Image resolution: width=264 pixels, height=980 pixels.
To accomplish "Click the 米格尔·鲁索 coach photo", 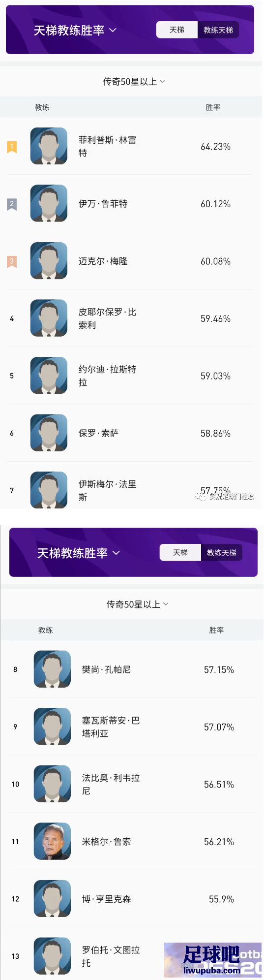I will [x=52, y=841].
